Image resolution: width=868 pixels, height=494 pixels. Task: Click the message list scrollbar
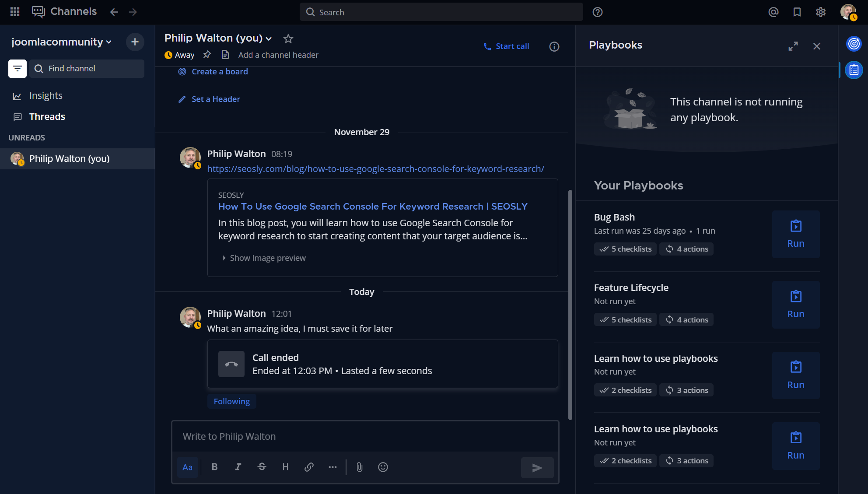pyautogui.click(x=570, y=304)
